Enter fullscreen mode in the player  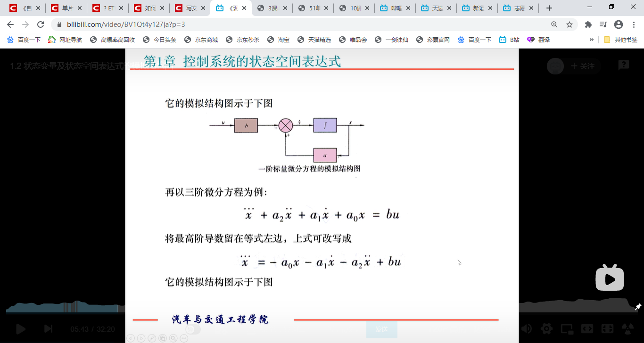(627, 329)
